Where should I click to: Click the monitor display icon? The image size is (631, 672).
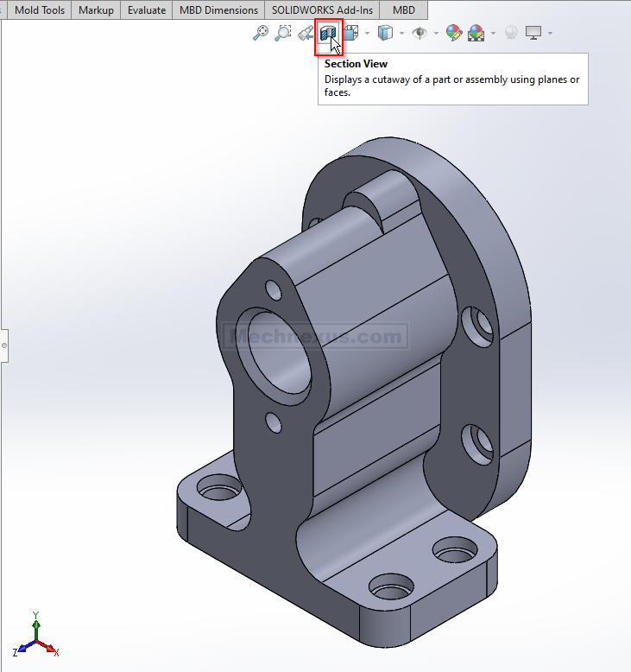tap(533, 33)
